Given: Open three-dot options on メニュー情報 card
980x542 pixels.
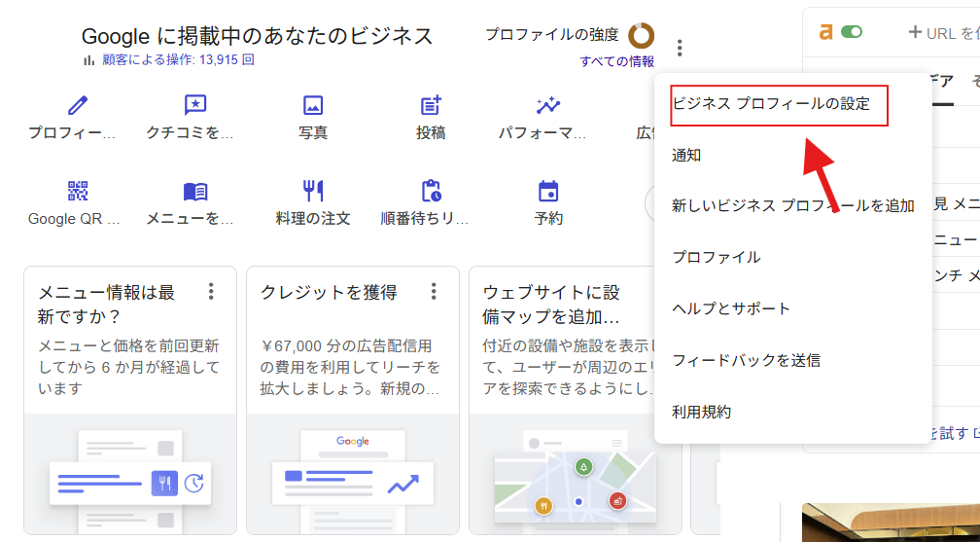Looking at the screenshot, I should pos(210,292).
